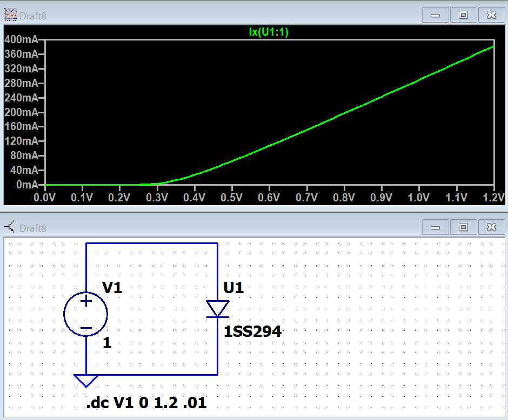508x420 pixels.
Task: Click the waveform window icon beside Draft8
Action: [11, 15]
